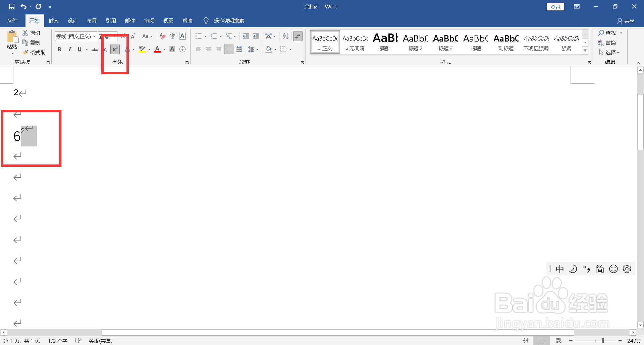Switch to the Design (设计) tab
This screenshot has height=345, width=644.
[72, 20]
